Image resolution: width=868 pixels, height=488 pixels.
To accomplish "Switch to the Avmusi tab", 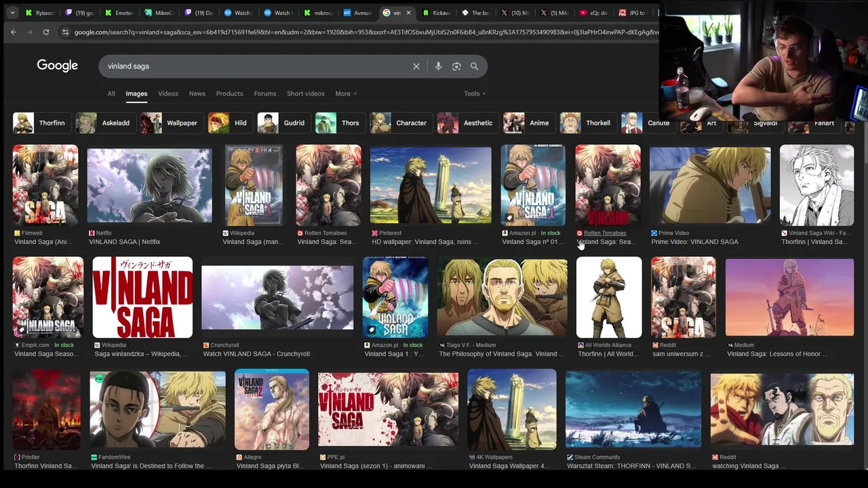I will [357, 12].
